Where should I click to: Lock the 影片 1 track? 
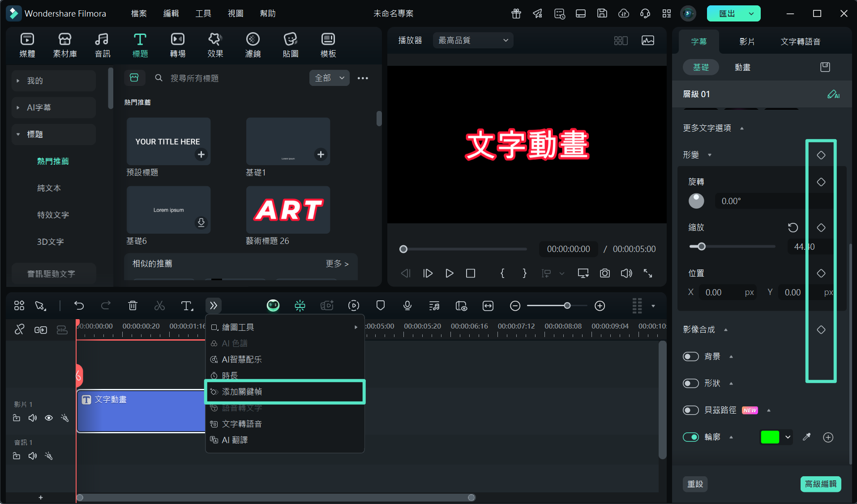point(17,418)
